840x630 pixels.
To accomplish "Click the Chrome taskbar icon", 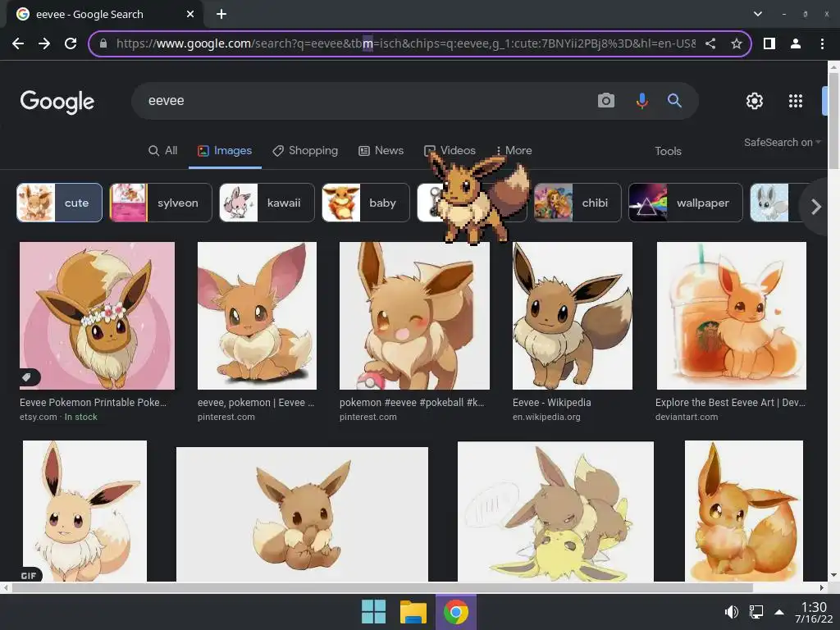I will pos(455,612).
